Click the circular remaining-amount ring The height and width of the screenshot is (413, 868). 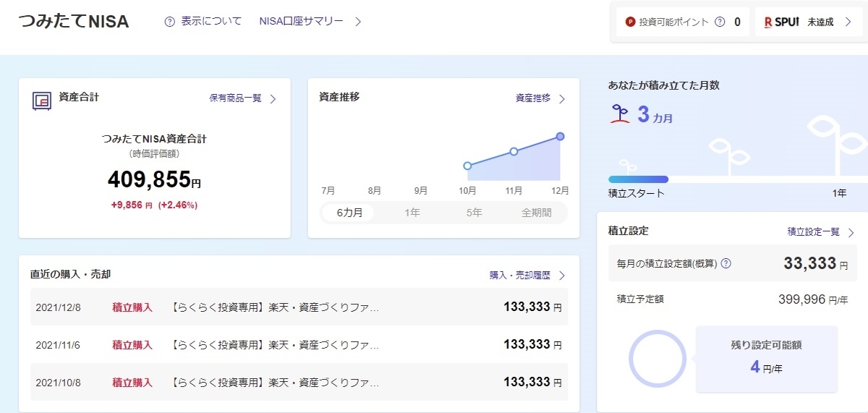(657, 359)
